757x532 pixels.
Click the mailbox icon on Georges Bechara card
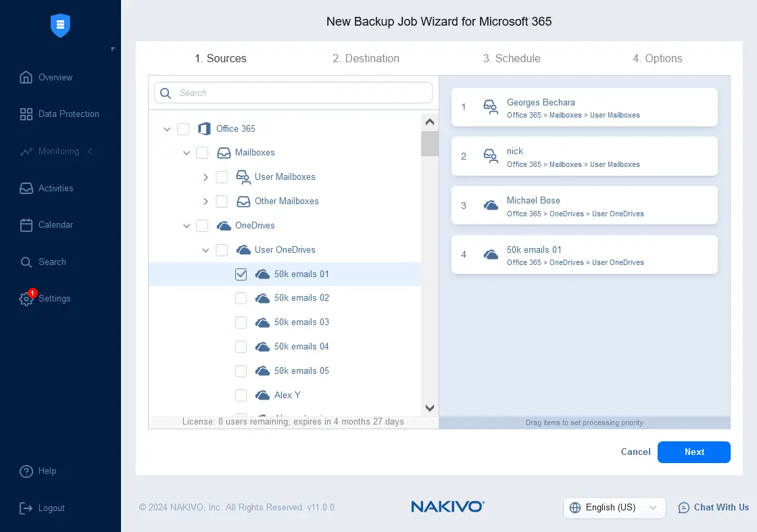(x=491, y=107)
